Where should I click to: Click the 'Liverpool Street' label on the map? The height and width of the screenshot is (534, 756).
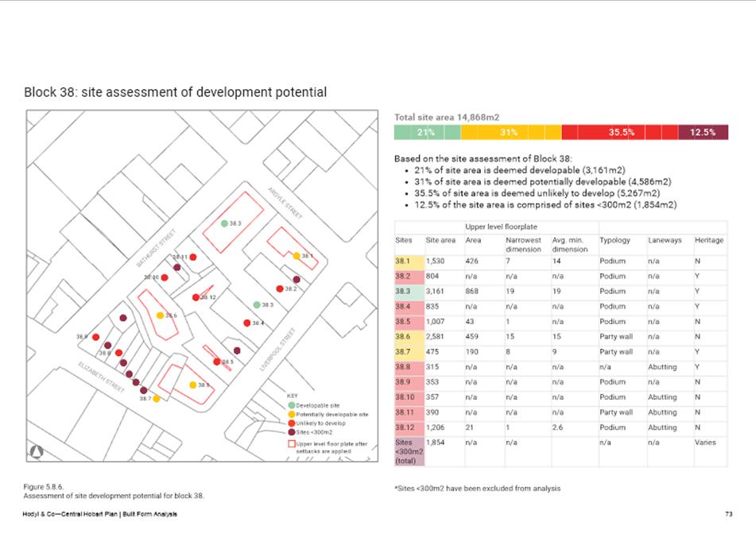click(x=277, y=350)
